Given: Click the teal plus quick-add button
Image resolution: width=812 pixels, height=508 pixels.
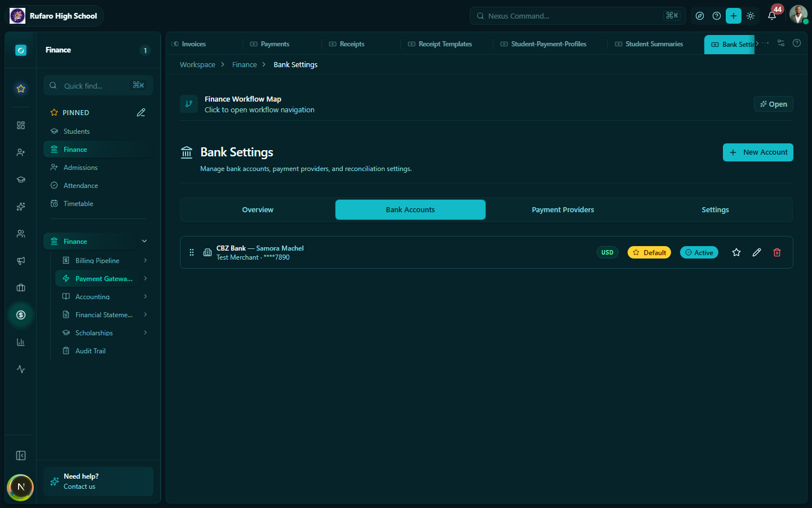Looking at the screenshot, I should click(x=734, y=16).
